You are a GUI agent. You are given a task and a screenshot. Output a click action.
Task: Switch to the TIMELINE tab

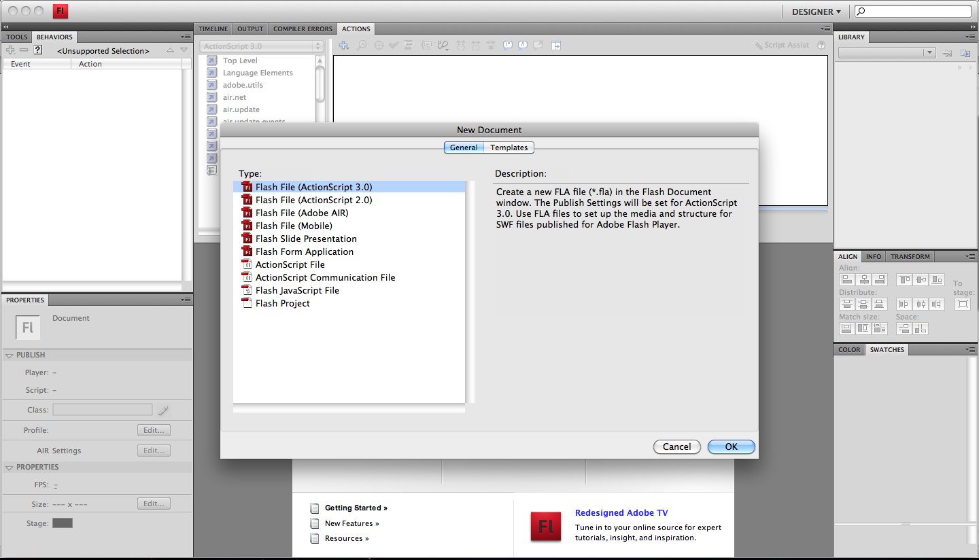tap(213, 29)
